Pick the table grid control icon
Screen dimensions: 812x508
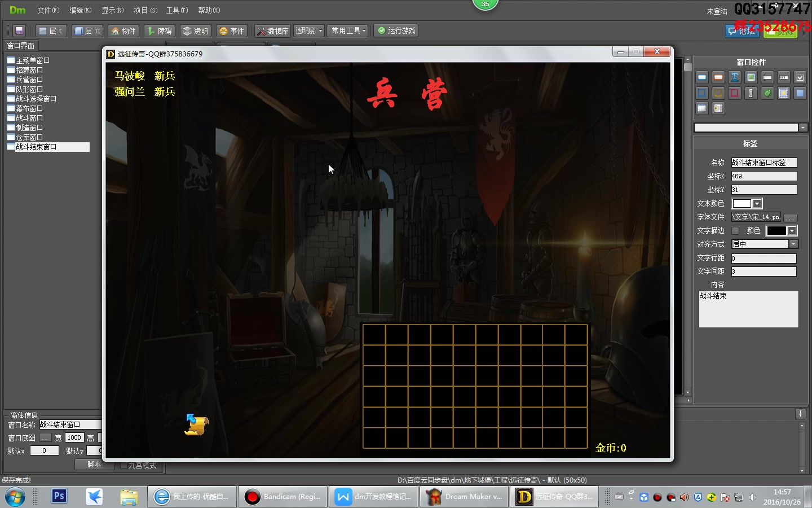pos(701,108)
